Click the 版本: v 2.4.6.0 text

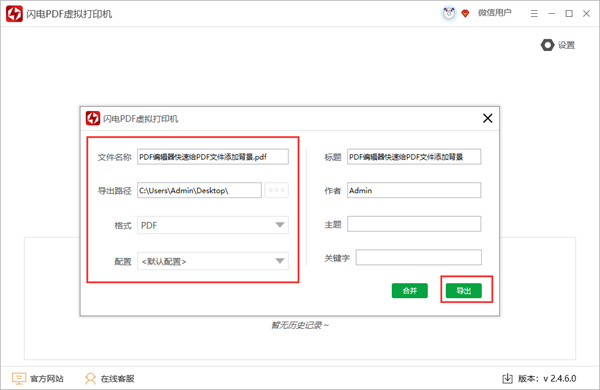[547, 379]
